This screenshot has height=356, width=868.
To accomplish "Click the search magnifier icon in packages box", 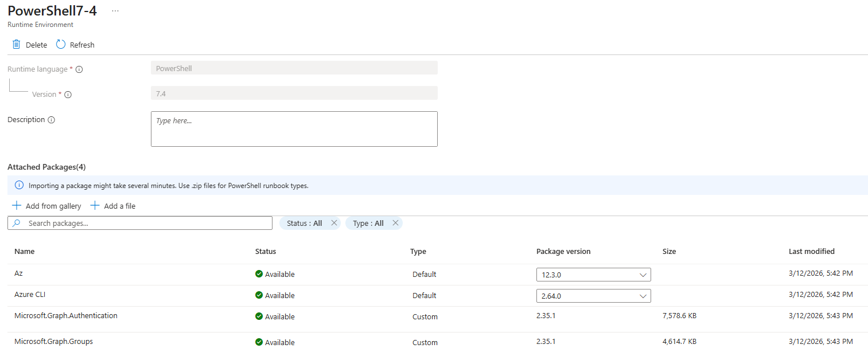I will click(x=17, y=223).
